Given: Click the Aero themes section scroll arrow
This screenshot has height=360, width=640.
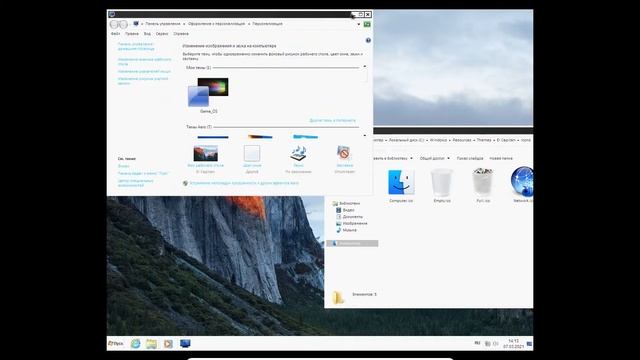Looking at the screenshot, I should (364, 136).
